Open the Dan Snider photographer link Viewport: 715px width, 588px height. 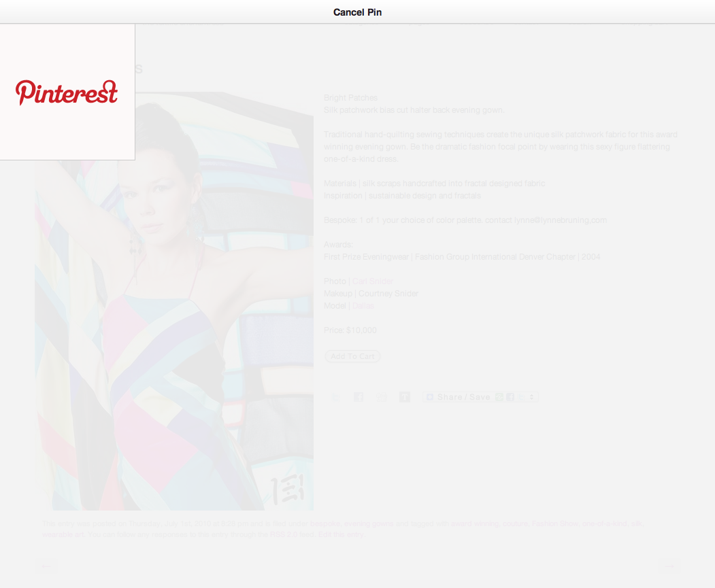[x=373, y=280]
